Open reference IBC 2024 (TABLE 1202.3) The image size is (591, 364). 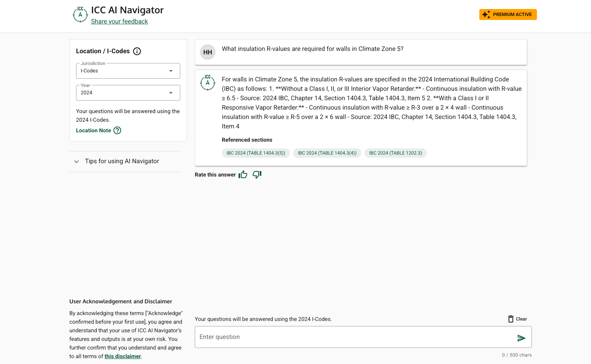click(395, 153)
